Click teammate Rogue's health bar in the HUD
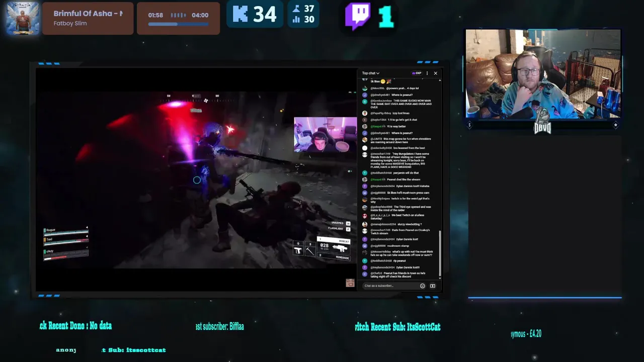 pos(66,233)
